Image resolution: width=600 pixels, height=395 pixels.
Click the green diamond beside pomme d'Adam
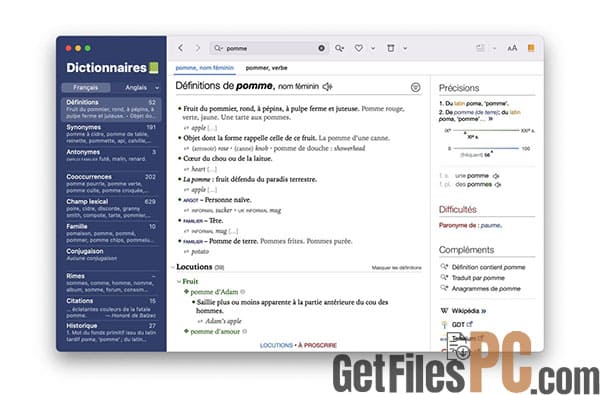(x=186, y=292)
